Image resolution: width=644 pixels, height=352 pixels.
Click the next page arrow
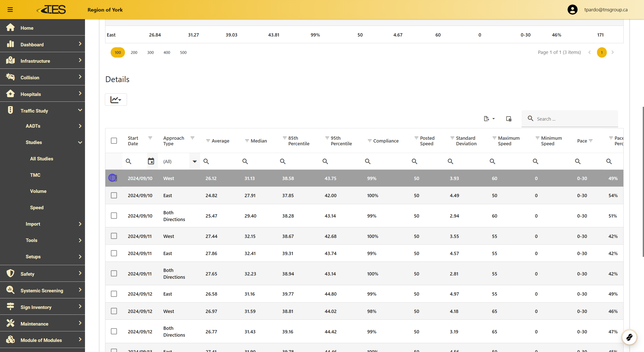(613, 52)
